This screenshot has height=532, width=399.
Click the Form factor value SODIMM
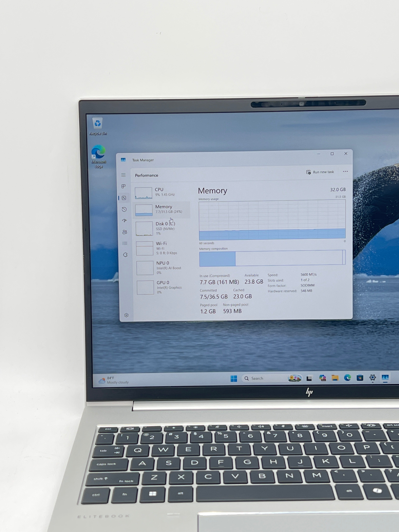click(x=307, y=285)
